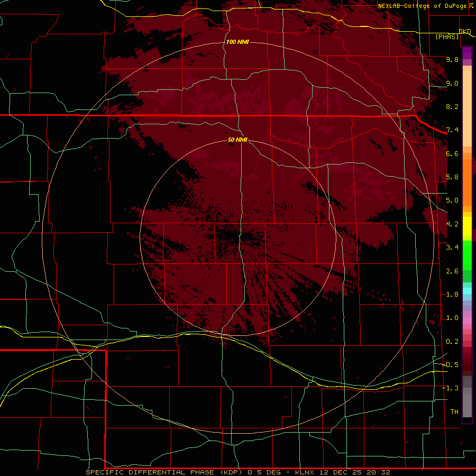Click the 9.8 scale value
This screenshot has height=476, width=476.
pos(452,59)
